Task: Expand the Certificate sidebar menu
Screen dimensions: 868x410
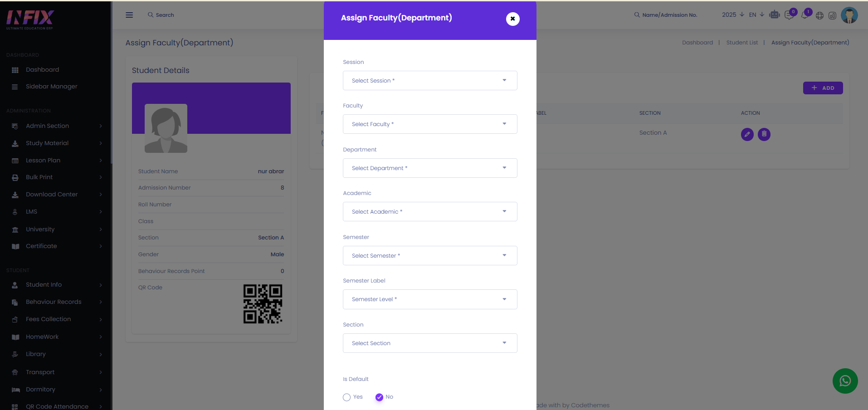Action: 57,246
